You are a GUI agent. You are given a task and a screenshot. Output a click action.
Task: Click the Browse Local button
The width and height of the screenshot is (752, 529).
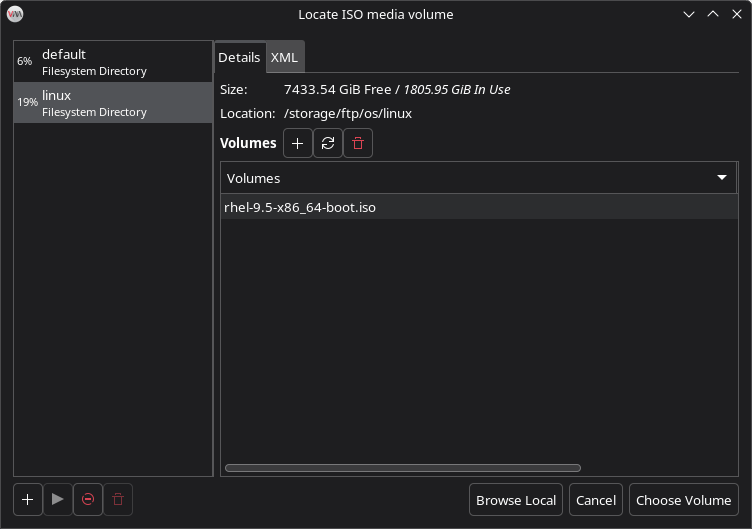[516, 500]
